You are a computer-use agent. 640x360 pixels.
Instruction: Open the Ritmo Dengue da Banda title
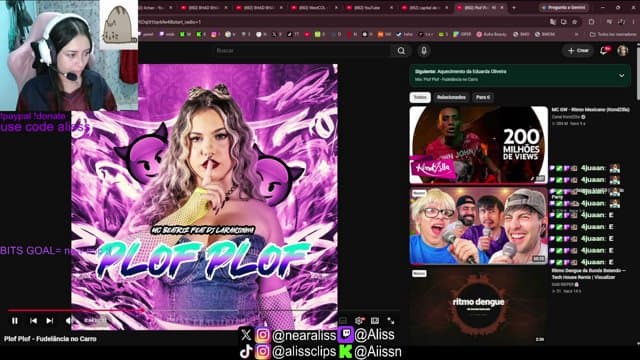(x=588, y=273)
